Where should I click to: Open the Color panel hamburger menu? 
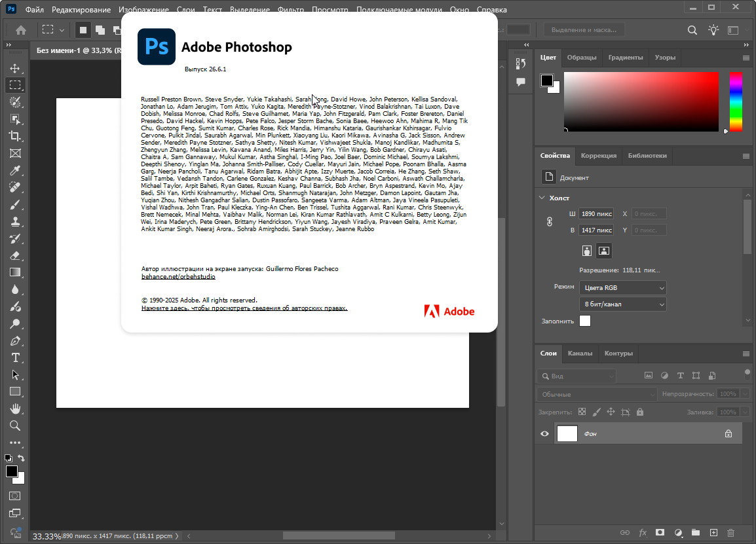click(746, 58)
